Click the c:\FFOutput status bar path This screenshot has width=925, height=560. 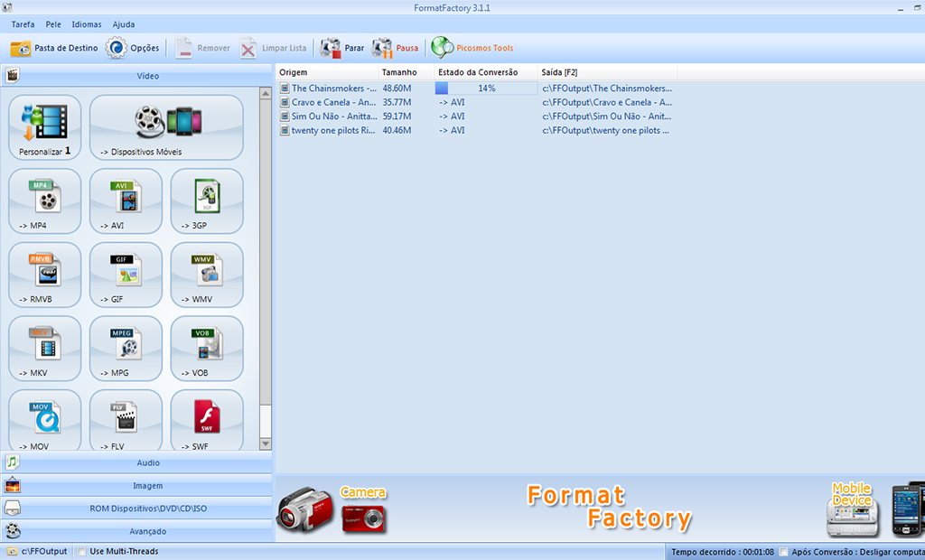[44, 552]
